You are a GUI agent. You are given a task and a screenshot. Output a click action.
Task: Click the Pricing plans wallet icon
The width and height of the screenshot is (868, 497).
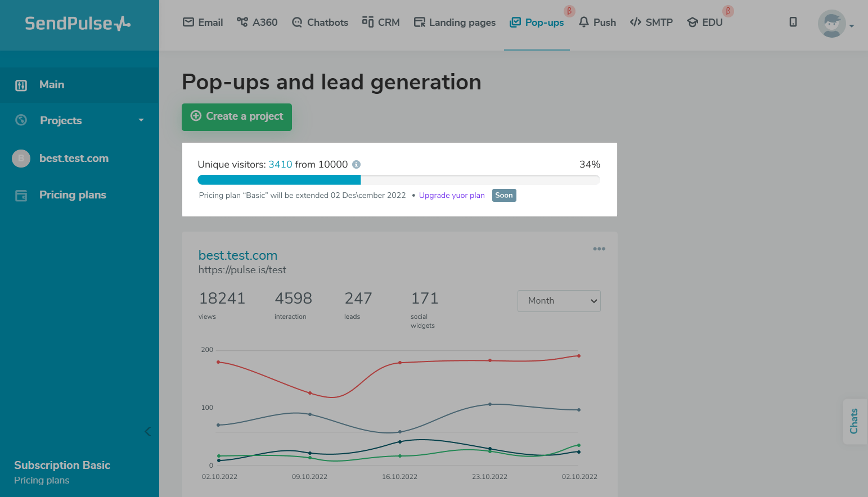point(21,196)
